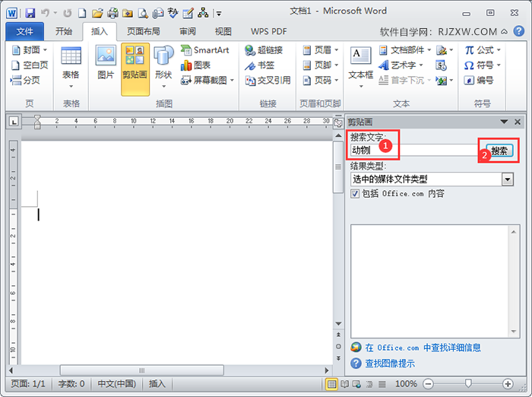Image resolution: width=532 pixels, height=397 pixels.
Task: Insert a SmartArt graphic
Action: (205, 50)
